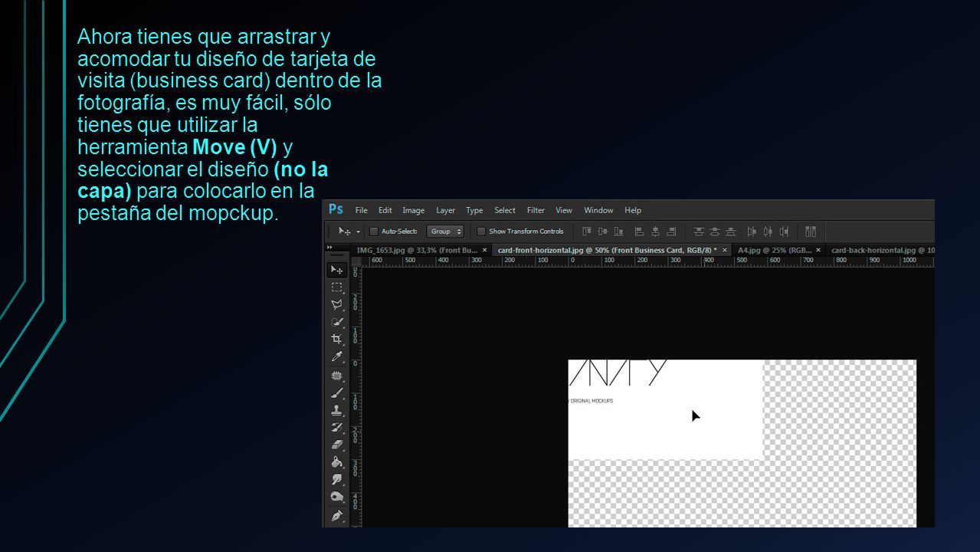Select the Move tool in the toolbox
This screenshot has width=980, height=552.
point(336,270)
